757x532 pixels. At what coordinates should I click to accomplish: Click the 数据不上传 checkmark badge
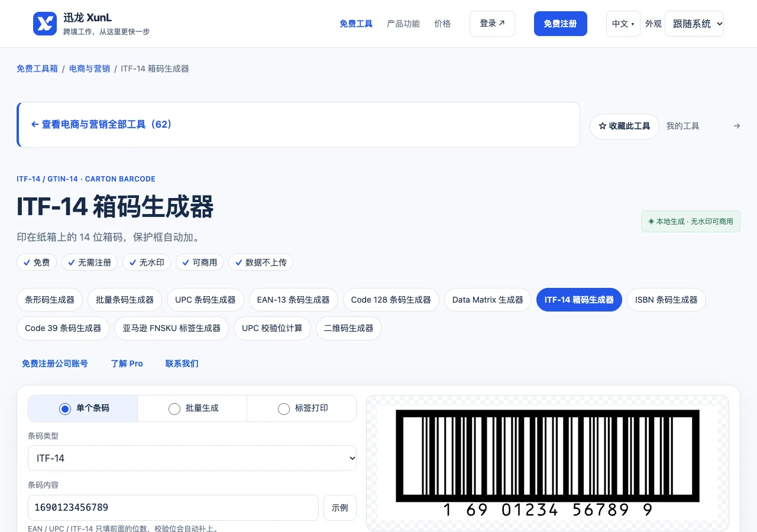[261, 262]
